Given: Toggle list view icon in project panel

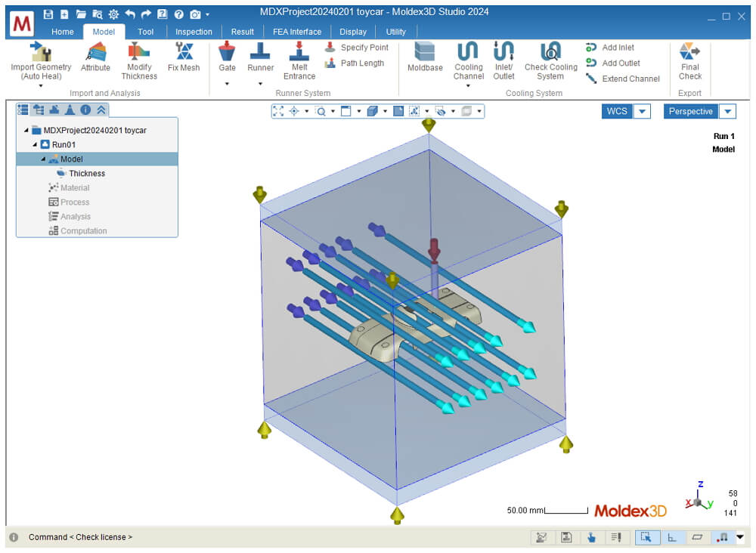Looking at the screenshot, I should coord(23,110).
